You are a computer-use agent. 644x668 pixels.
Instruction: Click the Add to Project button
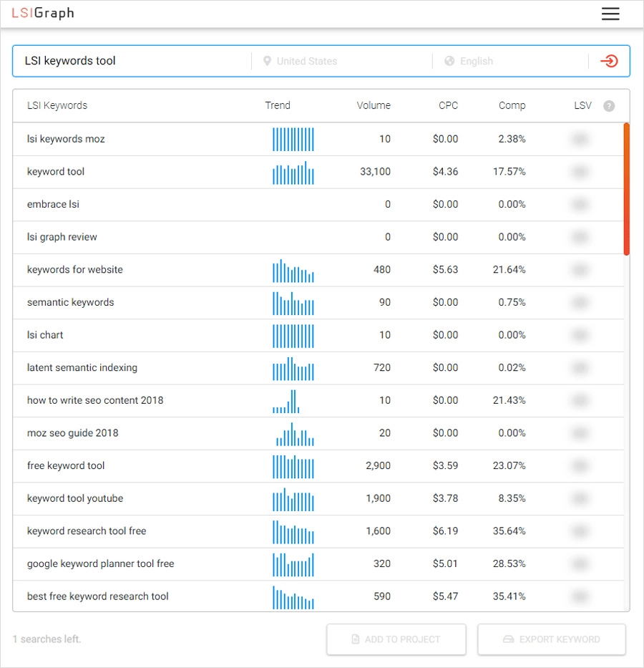click(396, 639)
